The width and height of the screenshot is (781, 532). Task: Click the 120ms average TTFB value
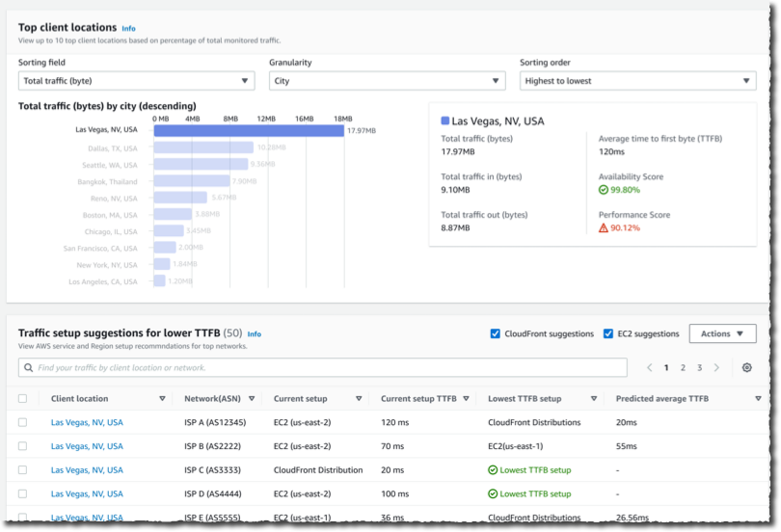[611, 151]
